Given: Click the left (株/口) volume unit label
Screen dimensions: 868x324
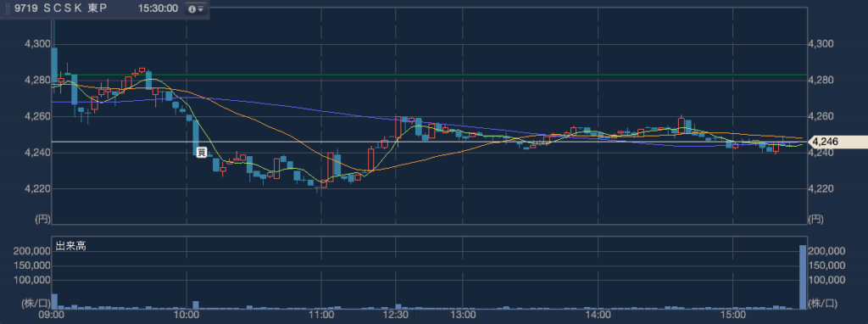Looking at the screenshot, I should click(x=36, y=303).
